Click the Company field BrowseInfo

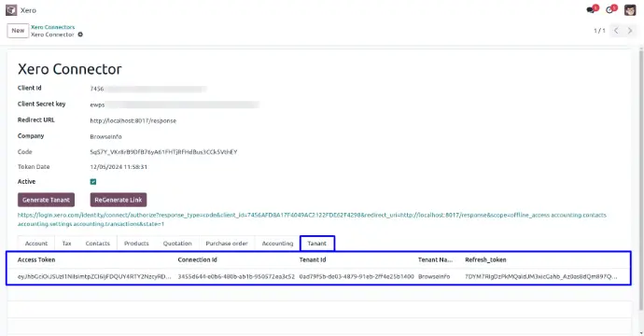(106, 136)
